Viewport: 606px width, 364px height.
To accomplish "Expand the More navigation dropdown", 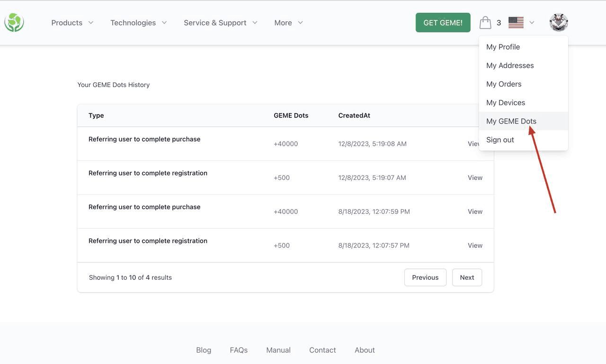I will [x=288, y=23].
